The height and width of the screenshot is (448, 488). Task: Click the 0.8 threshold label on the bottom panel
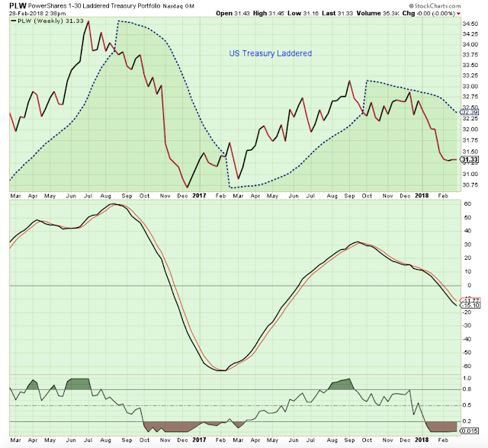tap(467, 389)
